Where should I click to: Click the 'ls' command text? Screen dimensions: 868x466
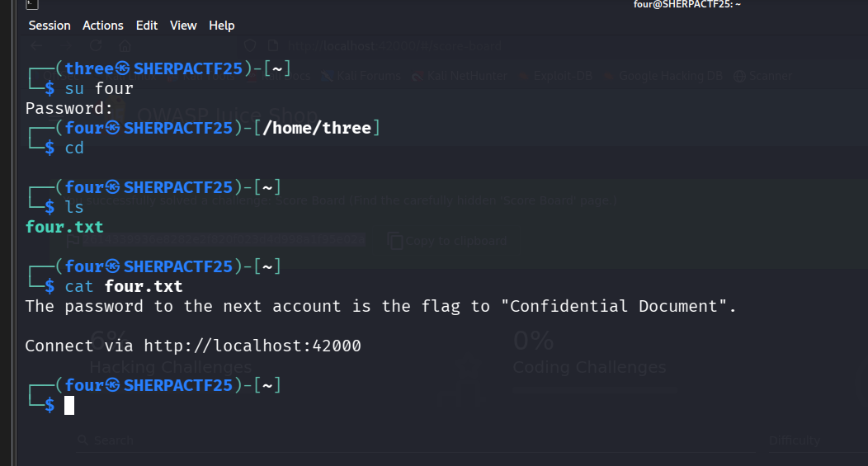pyautogui.click(x=74, y=207)
